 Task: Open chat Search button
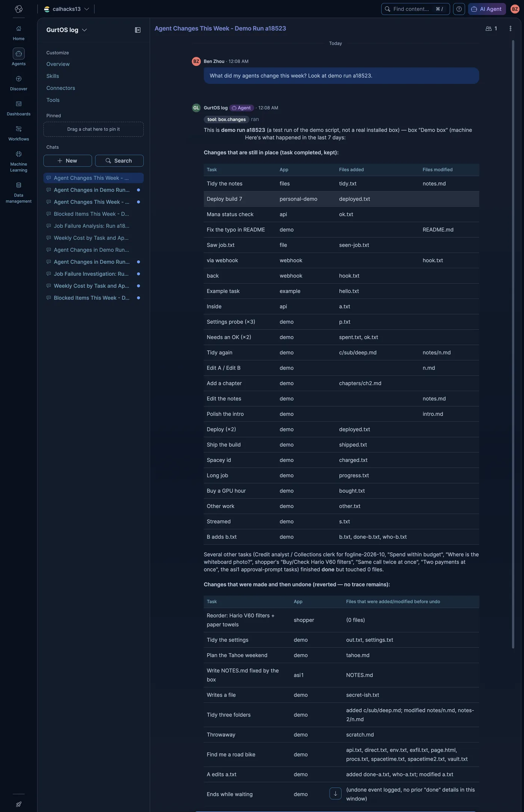119,161
